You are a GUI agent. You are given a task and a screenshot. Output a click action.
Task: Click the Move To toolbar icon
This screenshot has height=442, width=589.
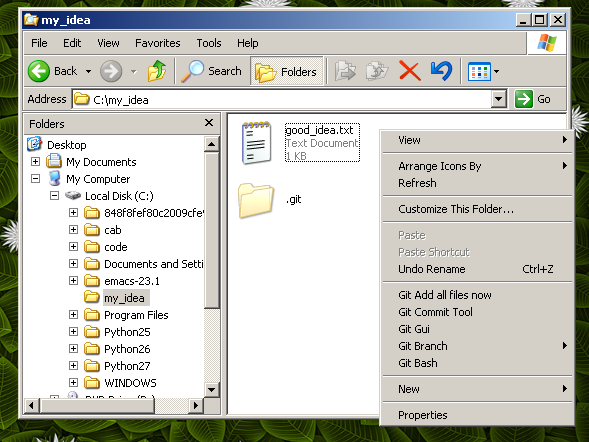pos(345,71)
